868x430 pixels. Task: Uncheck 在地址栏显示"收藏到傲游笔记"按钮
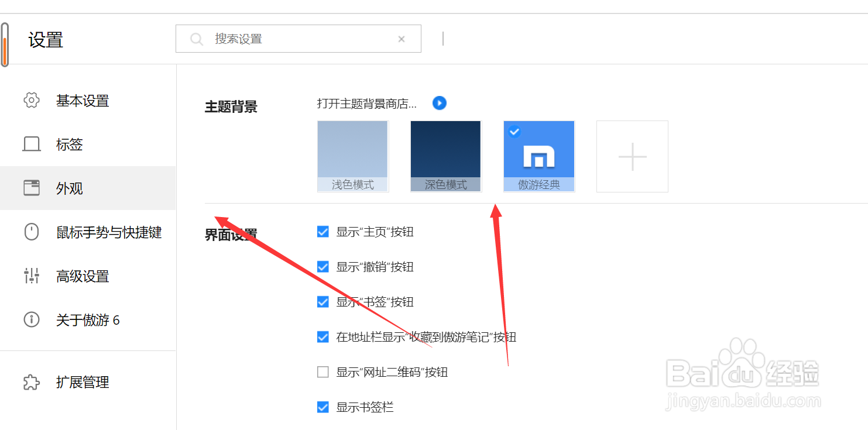(x=323, y=337)
